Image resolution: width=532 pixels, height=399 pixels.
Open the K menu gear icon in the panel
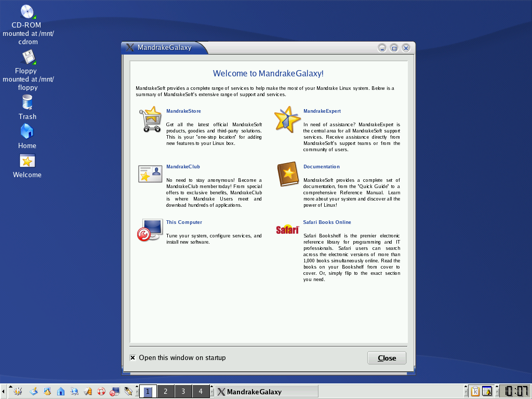[18, 391]
